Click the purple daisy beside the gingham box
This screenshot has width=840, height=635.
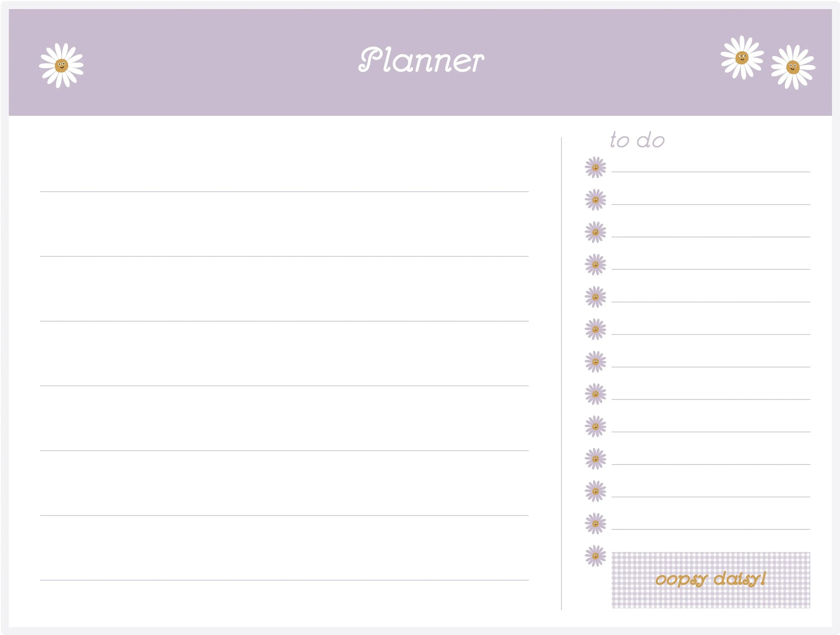point(595,556)
